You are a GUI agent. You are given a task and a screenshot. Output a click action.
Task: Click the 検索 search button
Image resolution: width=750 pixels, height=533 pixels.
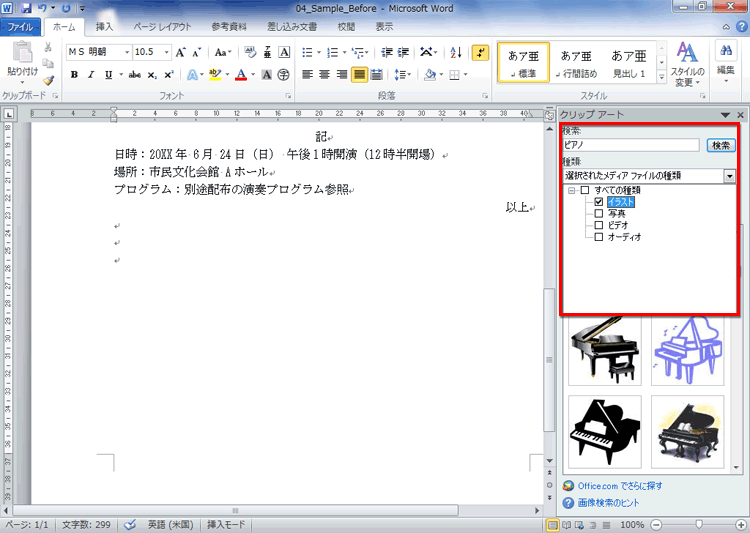tap(721, 145)
